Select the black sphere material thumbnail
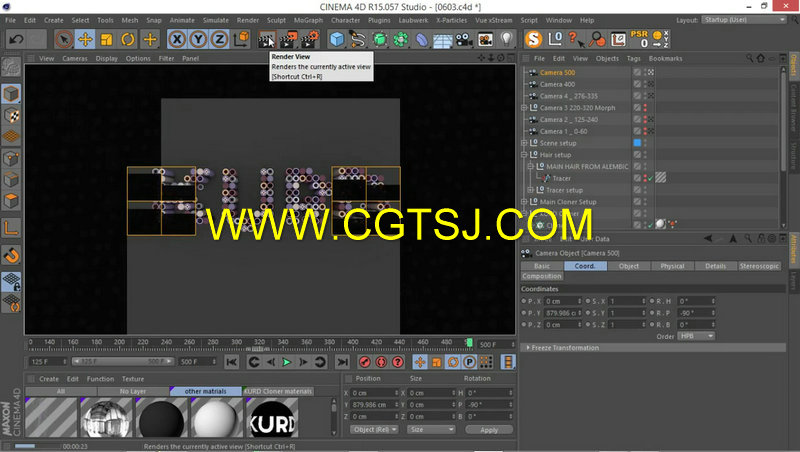The image size is (800, 452). (x=161, y=418)
